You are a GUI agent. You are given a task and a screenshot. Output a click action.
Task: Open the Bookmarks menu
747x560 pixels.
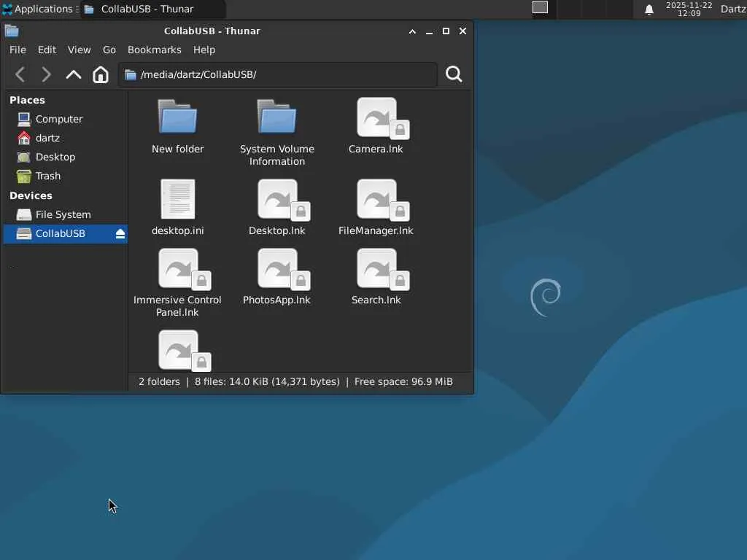155,50
